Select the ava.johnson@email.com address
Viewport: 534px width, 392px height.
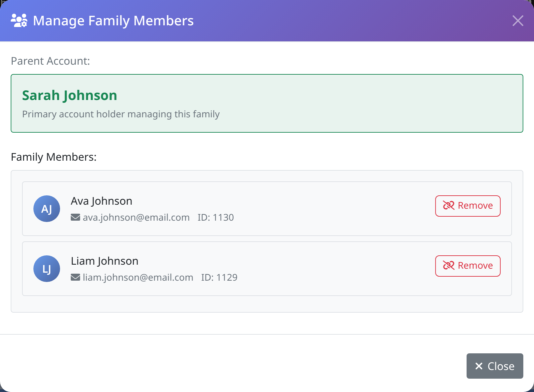click(x=136, y=218)
